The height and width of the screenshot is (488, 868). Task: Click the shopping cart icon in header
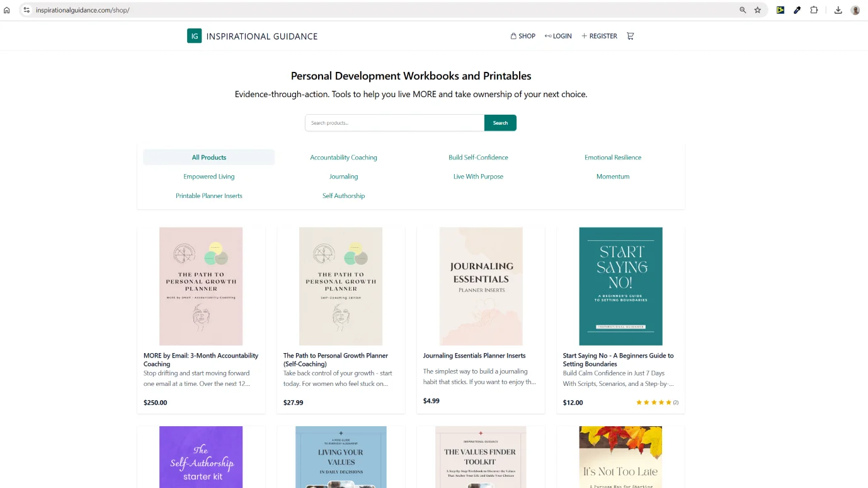tap(630, 36)
